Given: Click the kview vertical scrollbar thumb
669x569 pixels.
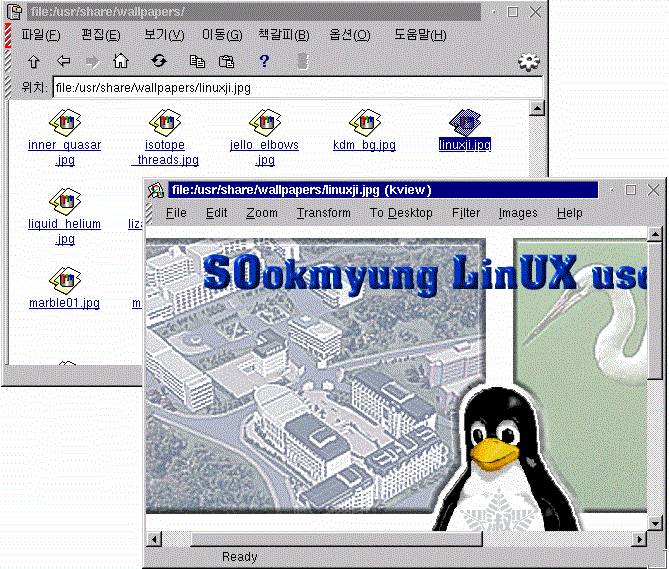Looking at the screenshot, I should coord(654,311).
